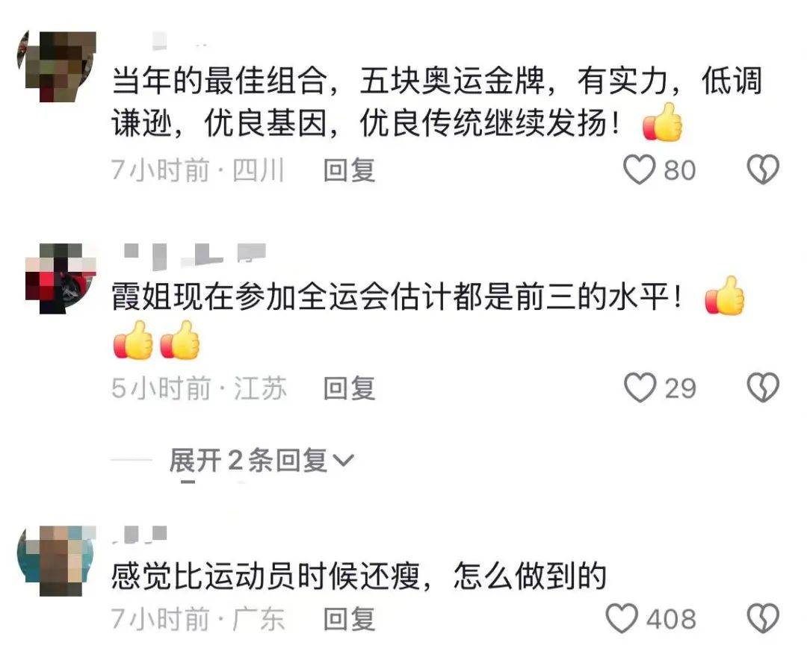Click the 80 like count number
This screenshot has width=807, height=672.
click(679, 170)
